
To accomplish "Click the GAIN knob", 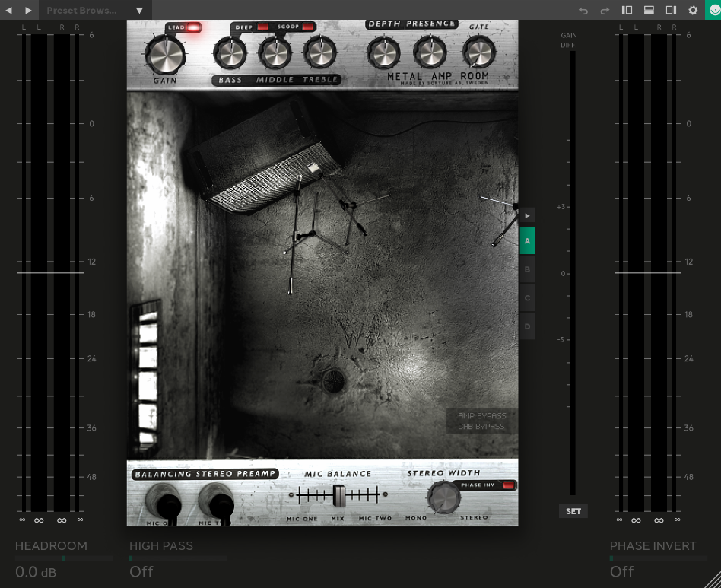I will pyautogui.click(x=165, y=55).
